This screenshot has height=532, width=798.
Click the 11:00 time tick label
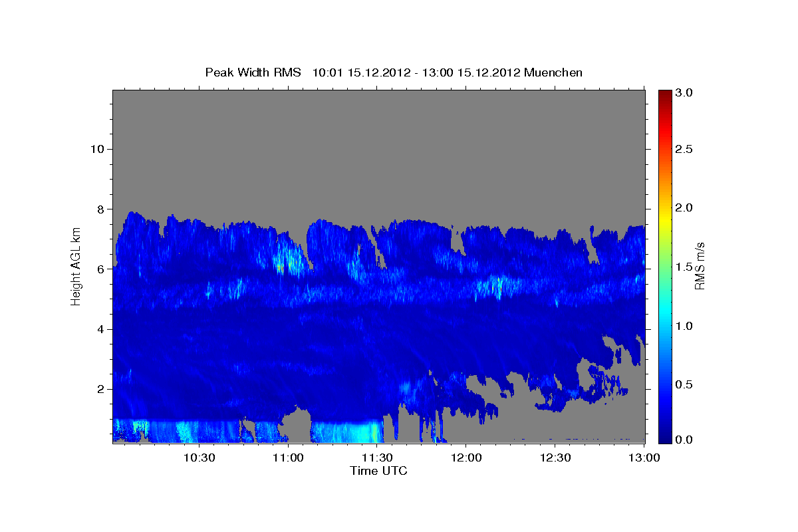[x=288, y=458]
